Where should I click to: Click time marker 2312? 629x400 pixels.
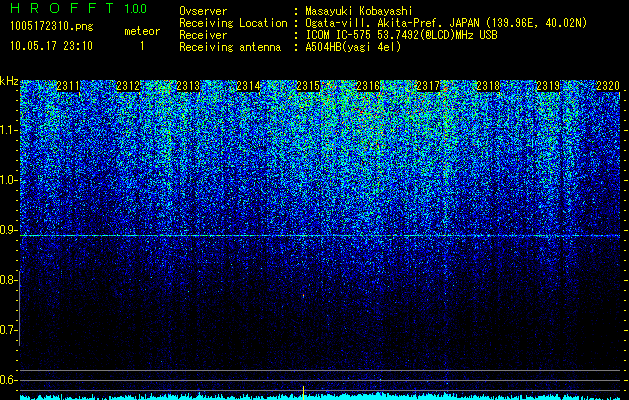tap(128, 86)
